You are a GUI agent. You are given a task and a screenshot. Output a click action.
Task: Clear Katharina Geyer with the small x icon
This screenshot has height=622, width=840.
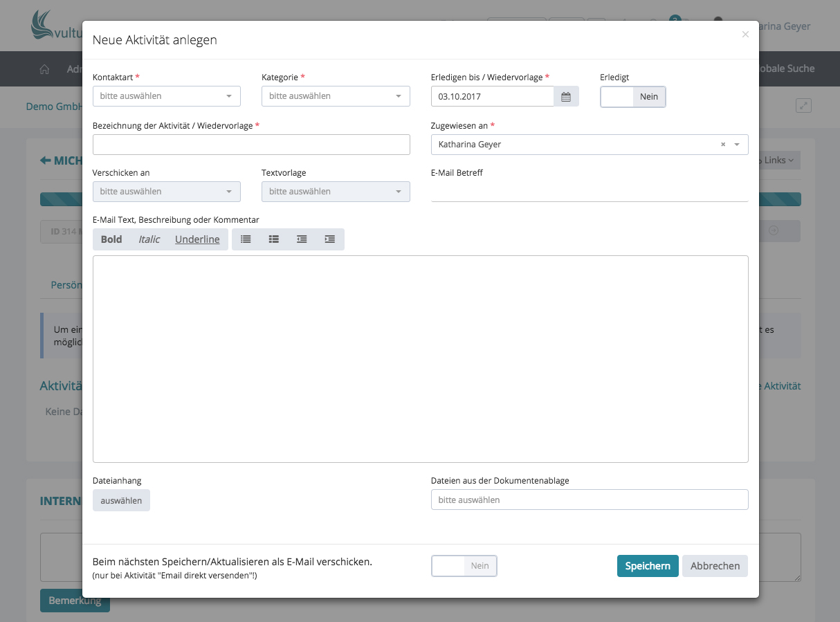pos(723,145)
